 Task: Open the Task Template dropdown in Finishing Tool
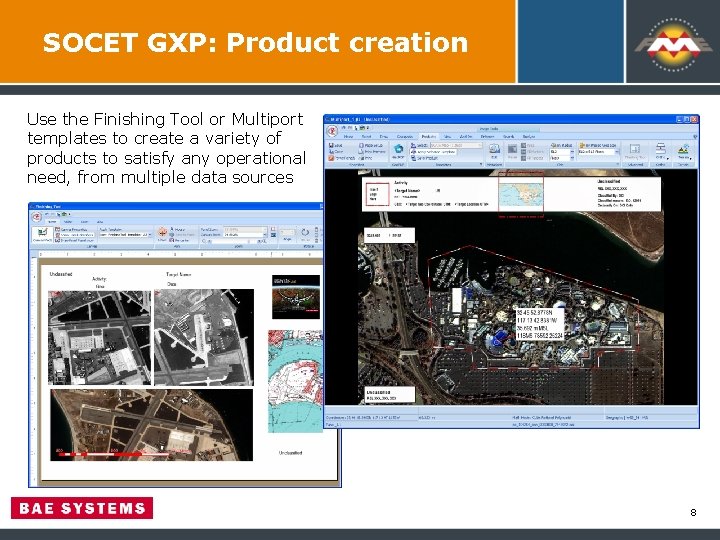pos(125,235)
